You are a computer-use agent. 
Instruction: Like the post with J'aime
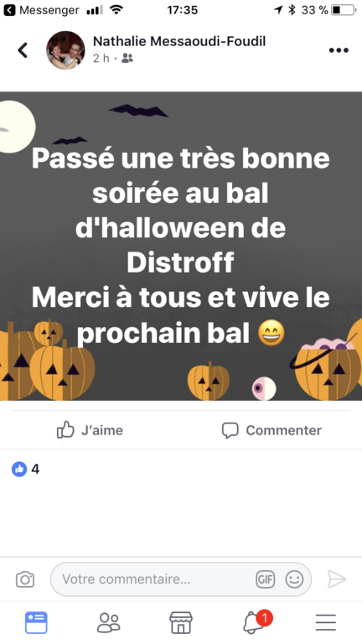[x=90, y=430]
